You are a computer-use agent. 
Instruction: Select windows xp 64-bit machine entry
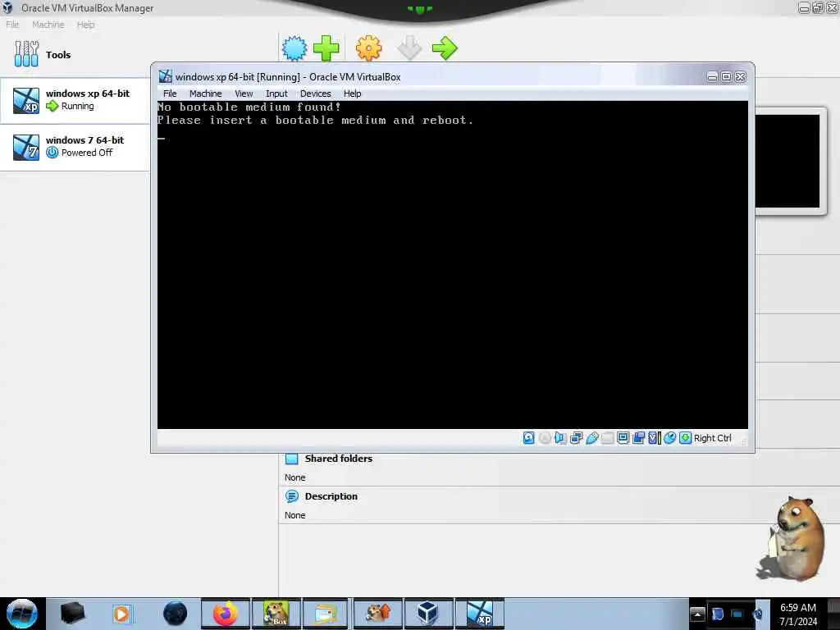tap(75, 100)
